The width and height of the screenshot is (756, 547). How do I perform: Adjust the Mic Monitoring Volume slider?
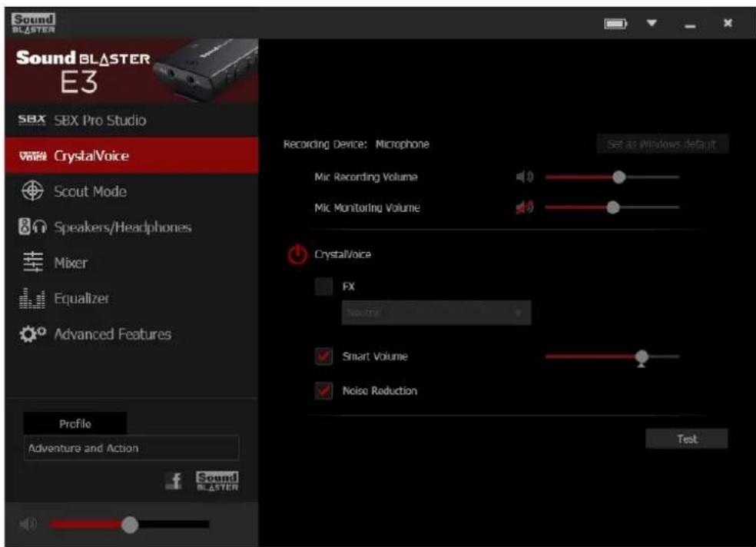[x=612, y=207]
